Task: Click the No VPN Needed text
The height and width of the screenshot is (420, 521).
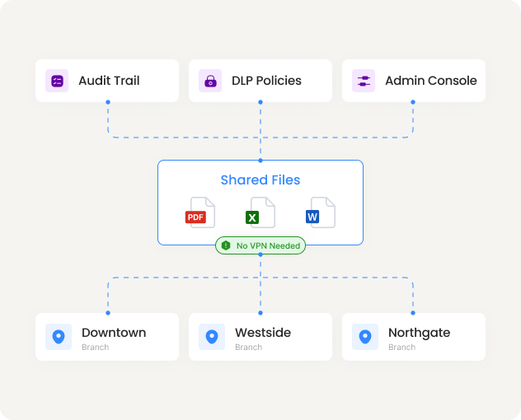Action: [x=268, y=245]
